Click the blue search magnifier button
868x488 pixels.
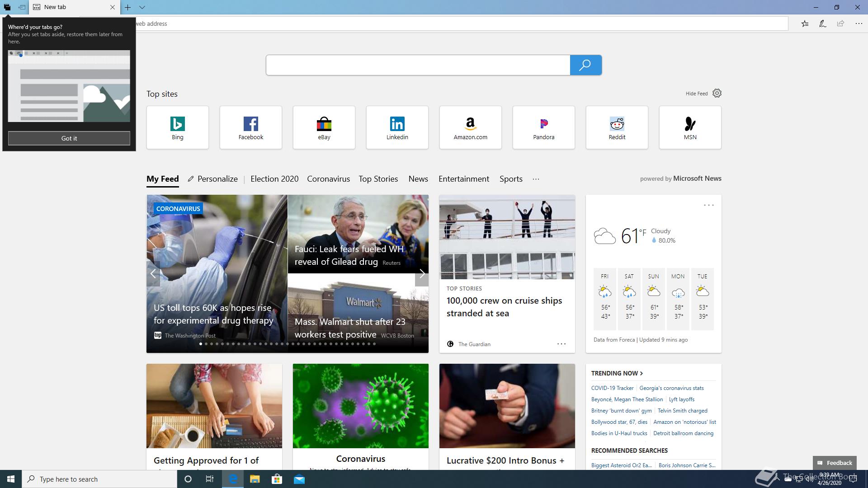pos(585,65)
